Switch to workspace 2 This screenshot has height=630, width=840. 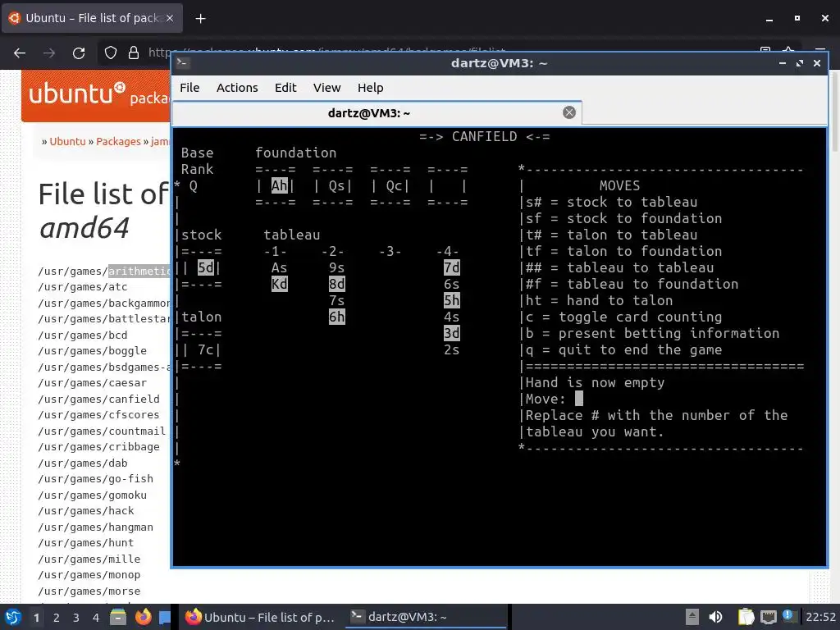click(x=57, y=618)
